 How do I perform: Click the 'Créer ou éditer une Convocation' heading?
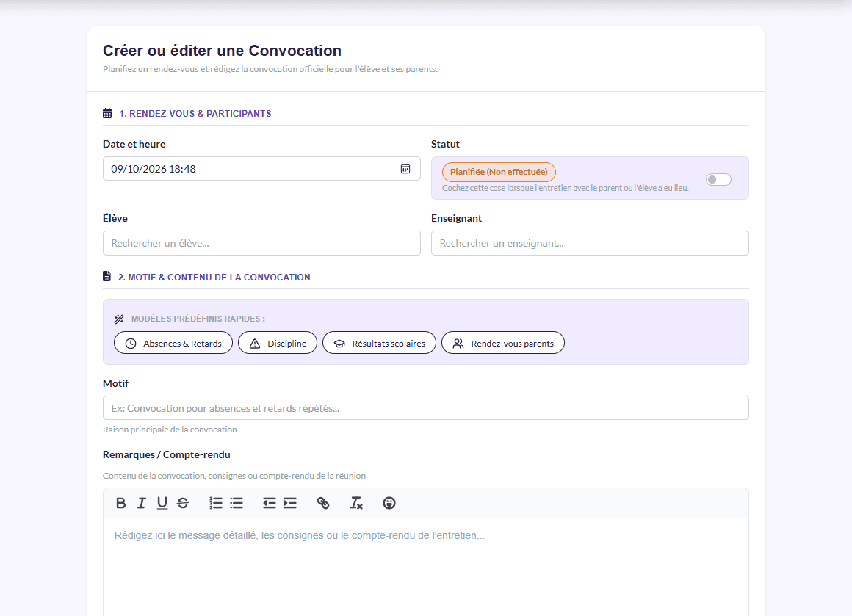pos(223,51)
